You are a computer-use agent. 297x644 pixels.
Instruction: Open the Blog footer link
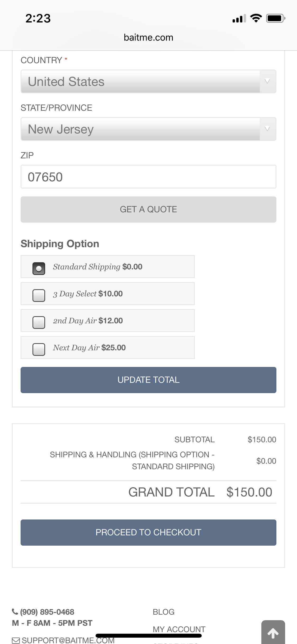point(163,612)
